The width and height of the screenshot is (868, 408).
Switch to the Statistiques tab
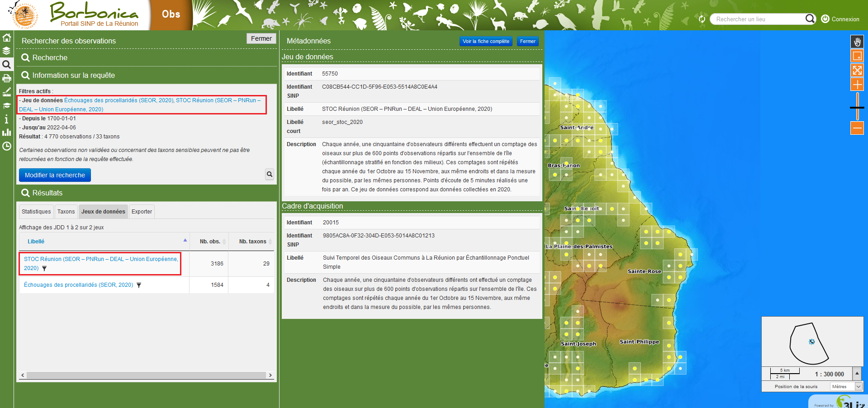[36, 212]
